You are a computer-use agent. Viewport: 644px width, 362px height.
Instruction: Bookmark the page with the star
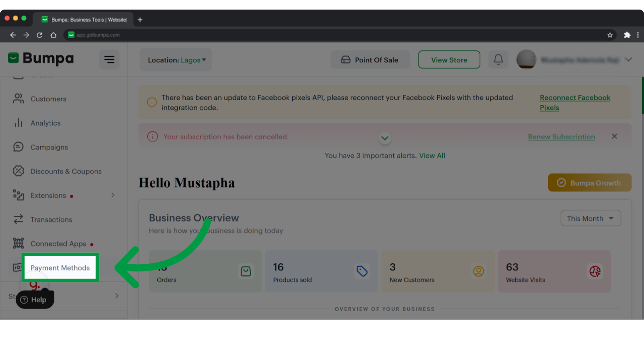coord(610,35)
